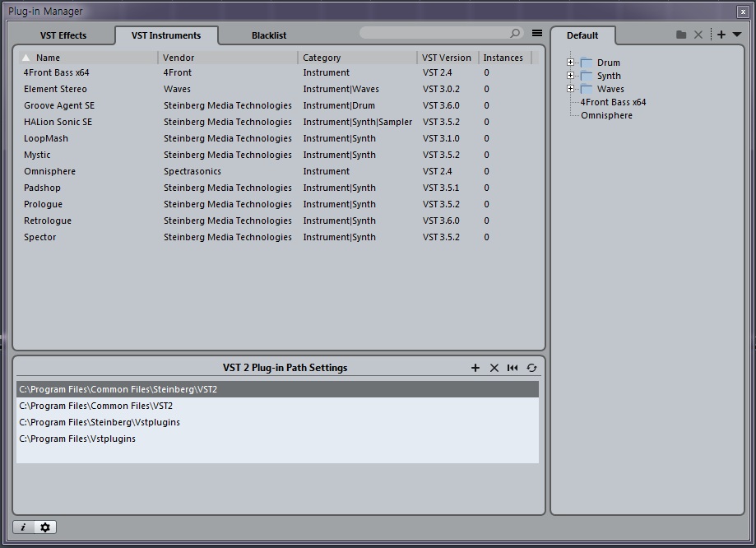
Task: Rescan all plug-in paths
Action: coord(531,368)
